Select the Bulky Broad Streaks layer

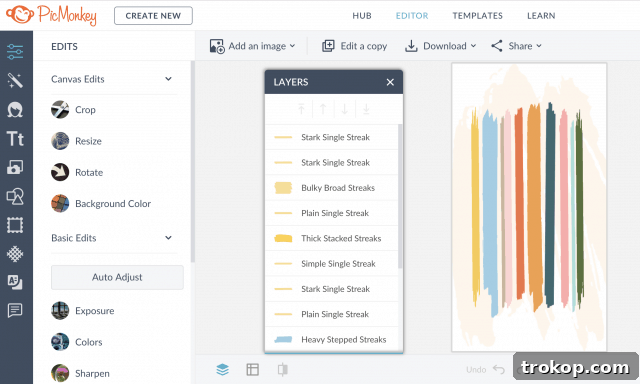coord(331,188)
